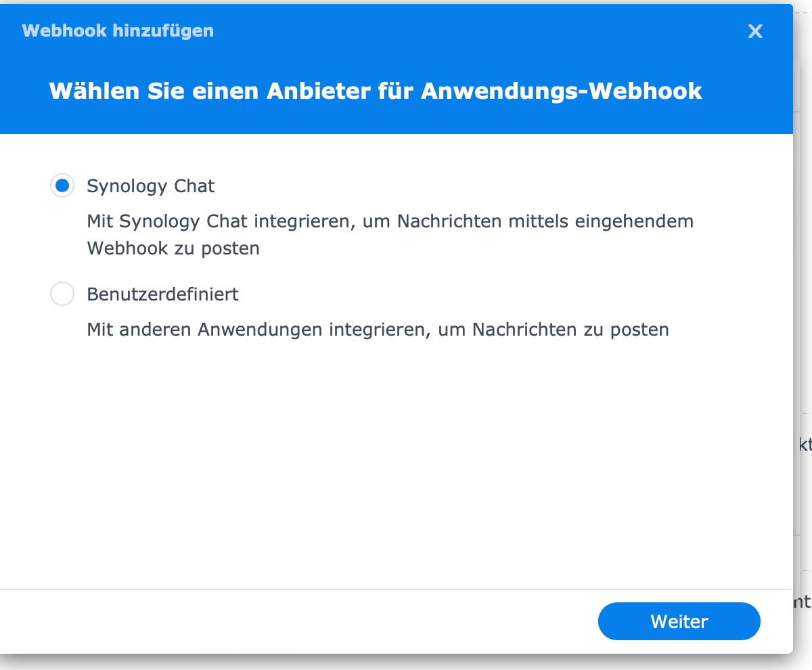
Task: Click the 'Synology Chat' option label
Action: coord(151,186)
